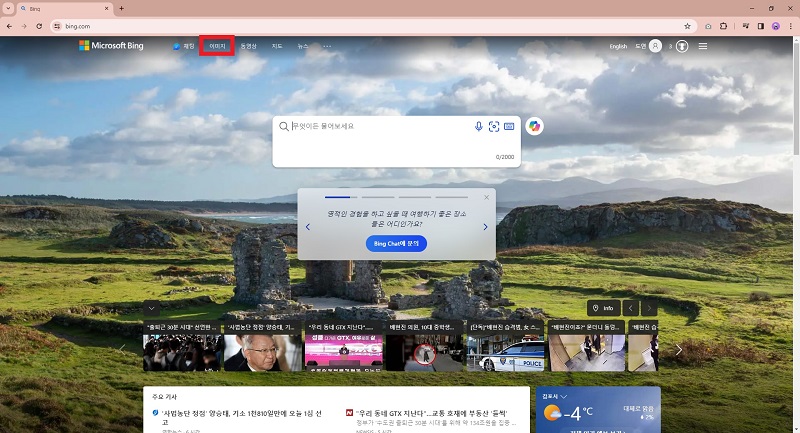The height and width of the screenshot is (433, 800).
Task: Open headline '우리 동네 GTX 지난다' article
Action: [x=432, y=413]
